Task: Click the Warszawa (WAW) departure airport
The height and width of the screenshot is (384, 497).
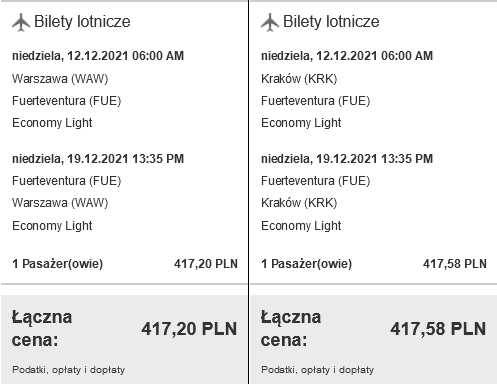Action: coord(60,79)
